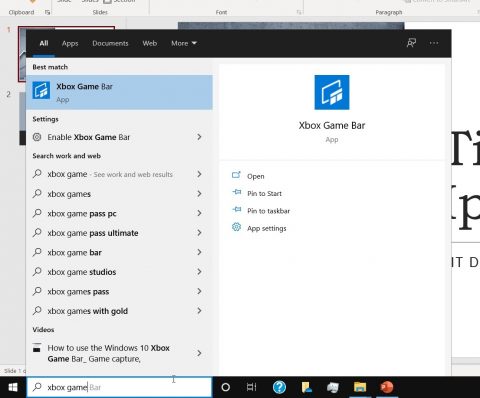
Task: Click the Cortana circle on taskbar
Action: point(226,387)
